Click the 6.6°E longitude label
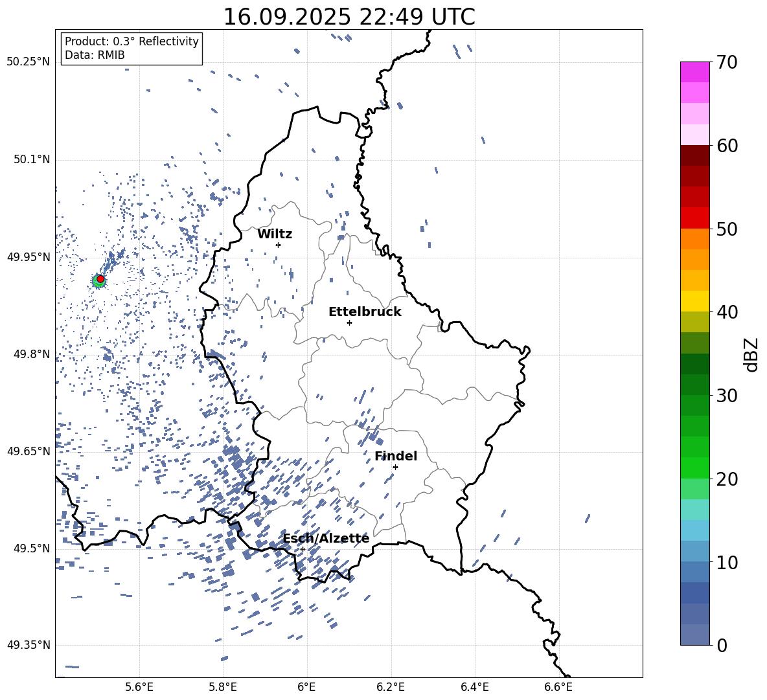The image size is (767, 700). point(558,688)
